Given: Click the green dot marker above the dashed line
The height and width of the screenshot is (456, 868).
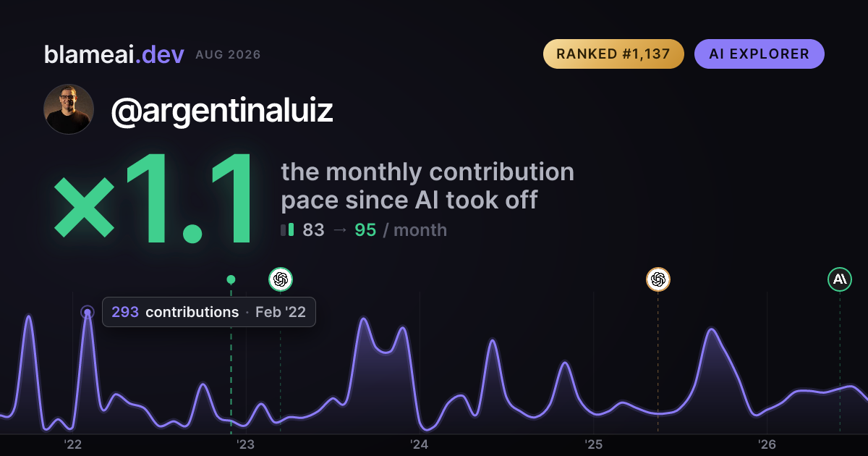Looking at the screenshot, I should point(231,279).
